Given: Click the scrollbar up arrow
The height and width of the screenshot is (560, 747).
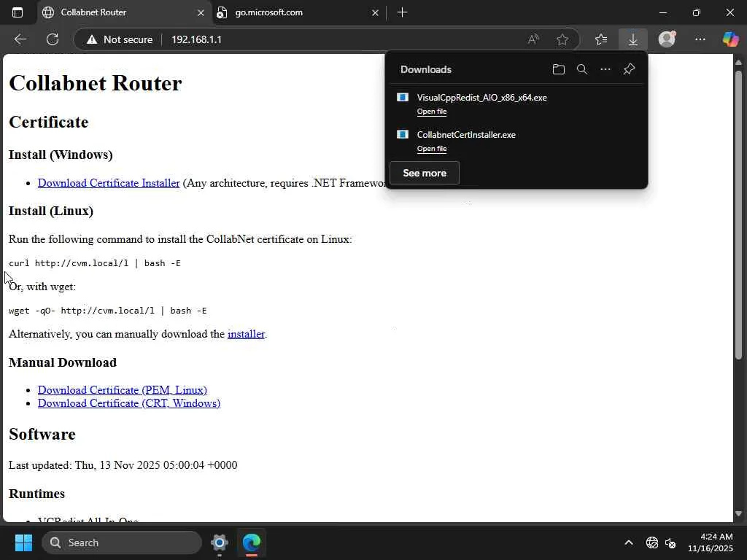Looking at the screenshot, I should [738, 63].
